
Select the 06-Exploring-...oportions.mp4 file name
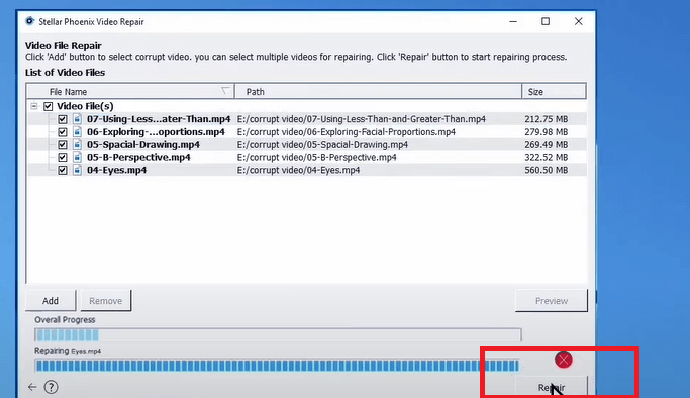point(156,132)
